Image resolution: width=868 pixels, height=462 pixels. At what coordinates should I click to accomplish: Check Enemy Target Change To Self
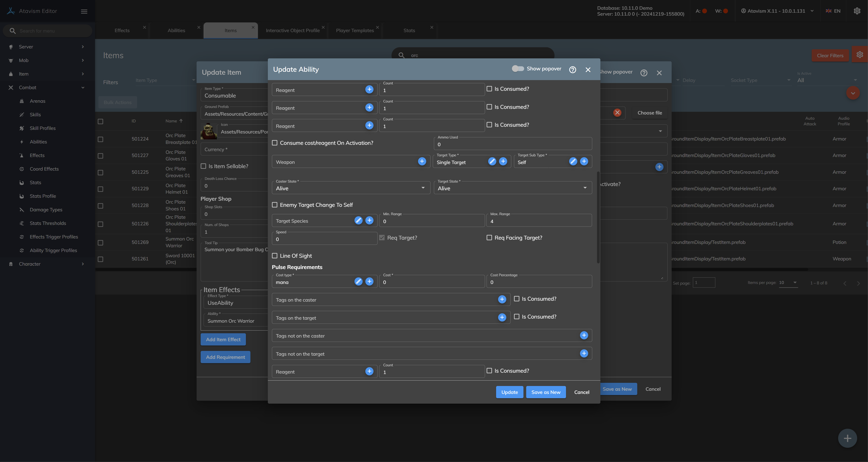275,205
